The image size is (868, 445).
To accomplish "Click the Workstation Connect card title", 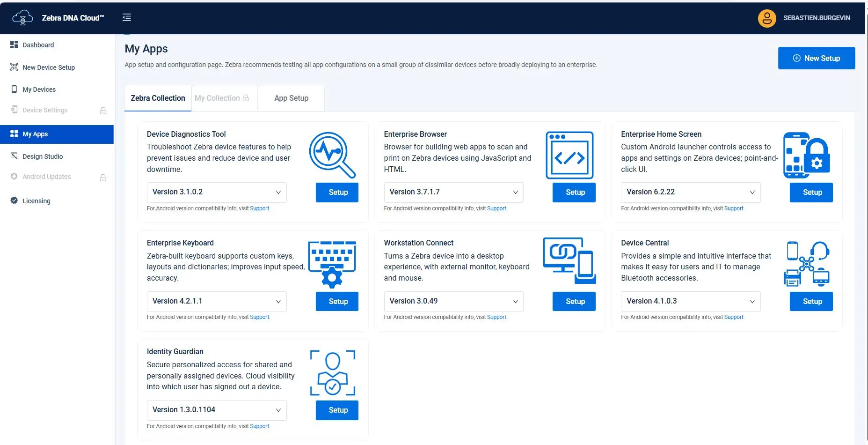I will tap(419, 243).
